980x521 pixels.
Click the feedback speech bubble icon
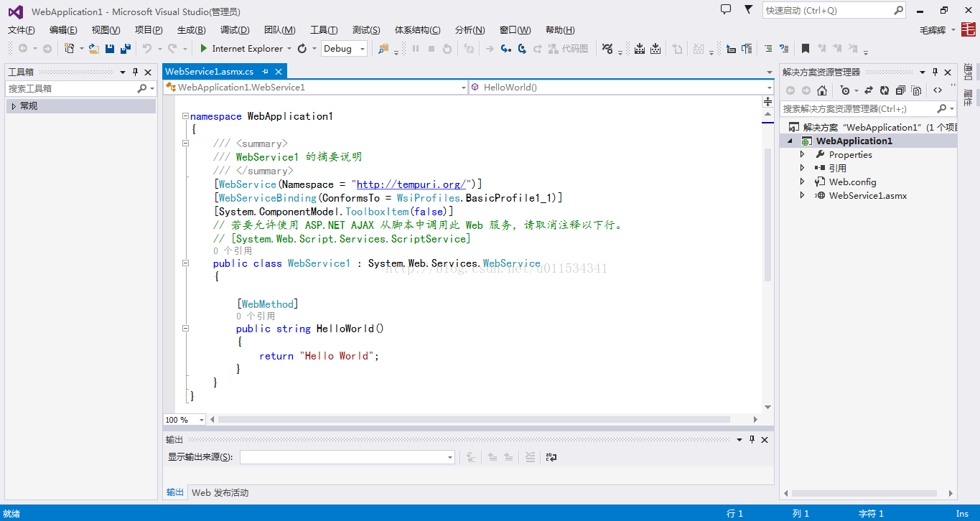pyautogui.click(x=726, y=9)
